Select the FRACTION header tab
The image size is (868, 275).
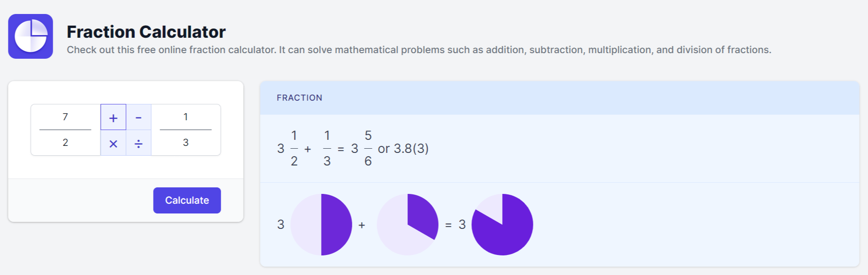pos(300,97)
